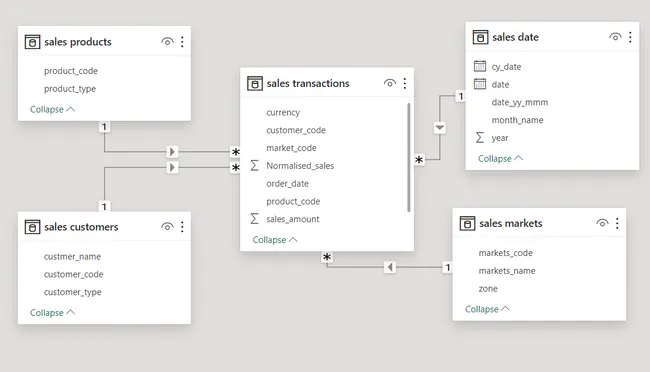Toggle visibility of sales customers table
The image size is (650, 372).
[x=167, y=227]
